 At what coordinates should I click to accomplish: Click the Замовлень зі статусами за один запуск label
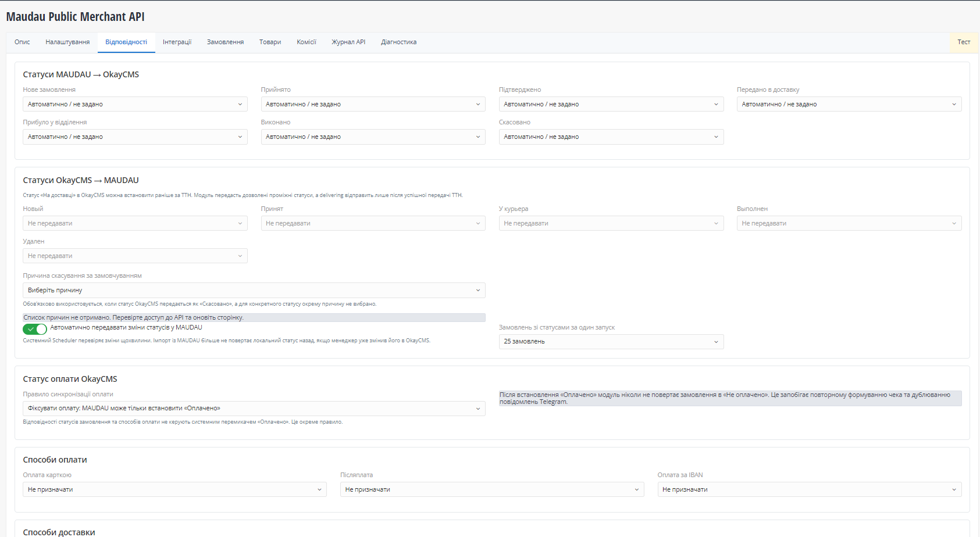click(x=557, y=327)
